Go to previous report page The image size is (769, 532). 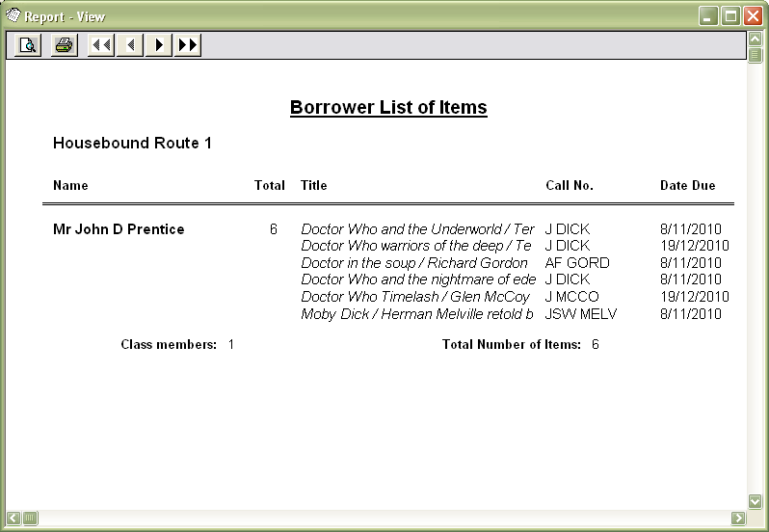[130, 45]
